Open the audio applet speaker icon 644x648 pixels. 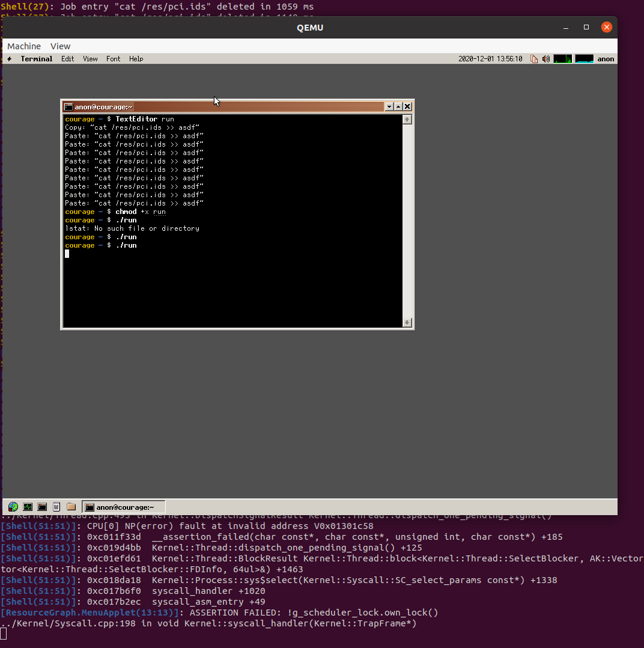click(545, 58)
